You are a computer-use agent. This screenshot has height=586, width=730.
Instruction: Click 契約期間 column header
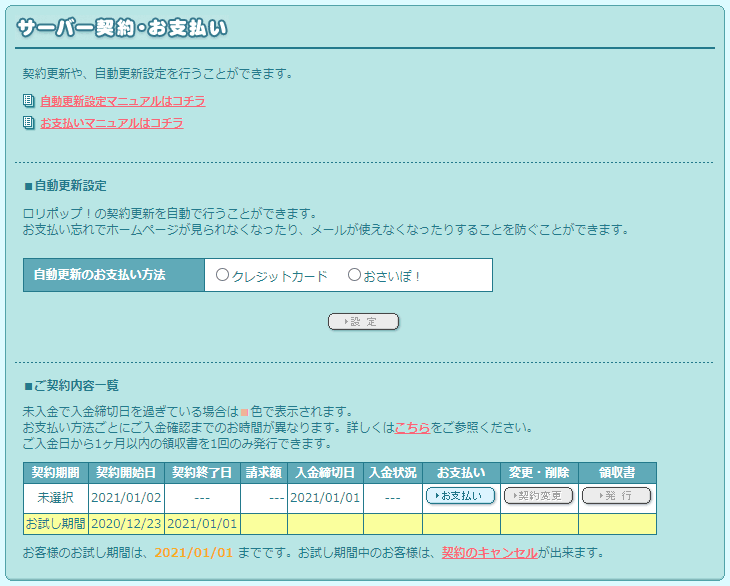(x=56, y=473)
